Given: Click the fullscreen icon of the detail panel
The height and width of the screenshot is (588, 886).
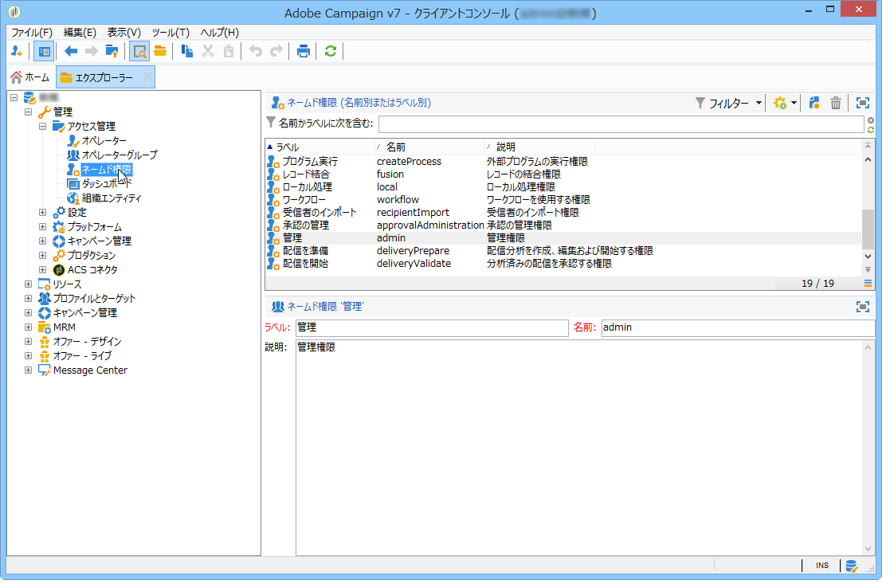Looking at the screenshot, I should pos(863,307).
